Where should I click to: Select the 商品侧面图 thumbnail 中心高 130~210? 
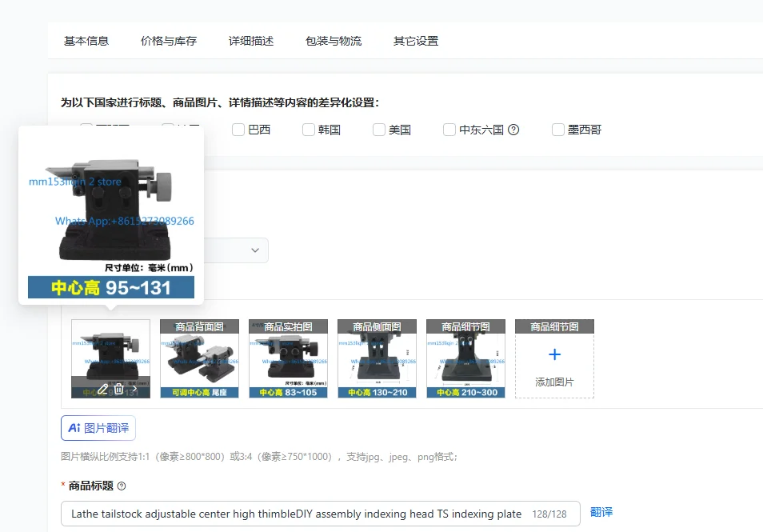point(378,358)
